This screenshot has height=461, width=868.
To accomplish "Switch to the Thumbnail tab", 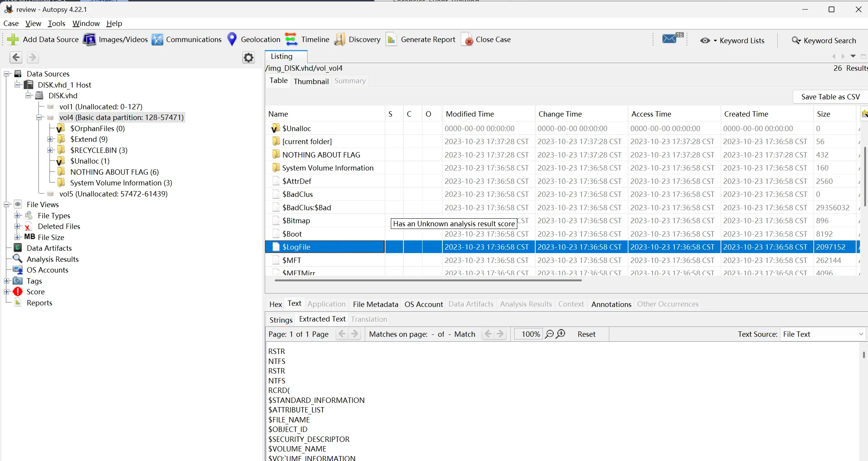I will point(311,81).
